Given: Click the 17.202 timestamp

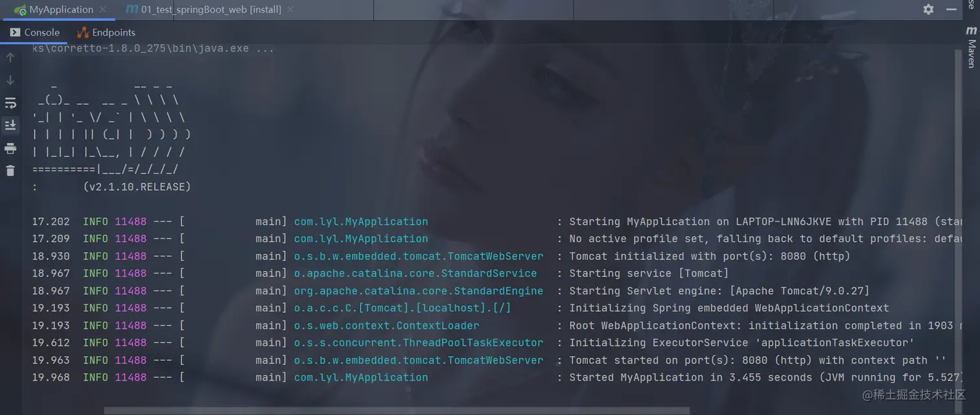Looking at the screenshot, I should coord(51,222).
